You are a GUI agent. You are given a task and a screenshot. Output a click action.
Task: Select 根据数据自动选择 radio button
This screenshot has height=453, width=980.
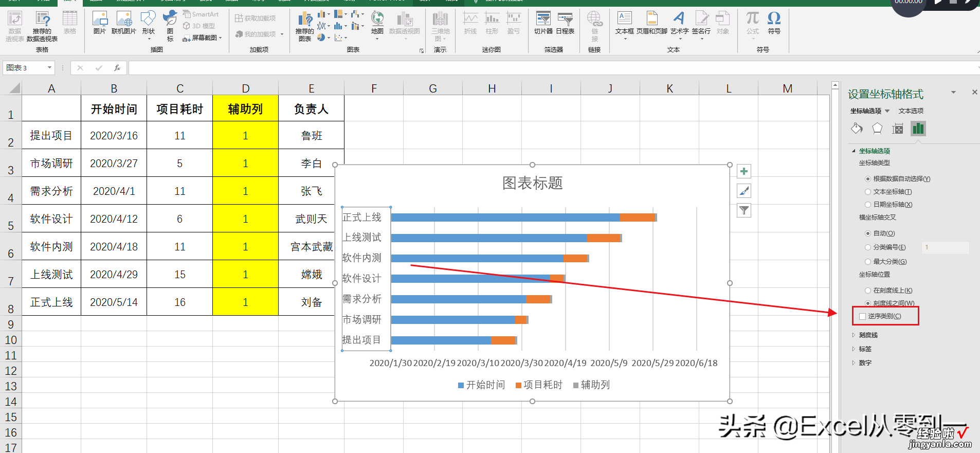tap(868, 179)
